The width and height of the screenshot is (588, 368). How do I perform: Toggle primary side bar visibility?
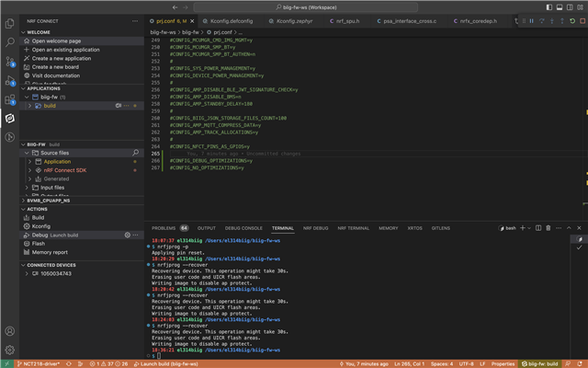click(x=549, y=7)
